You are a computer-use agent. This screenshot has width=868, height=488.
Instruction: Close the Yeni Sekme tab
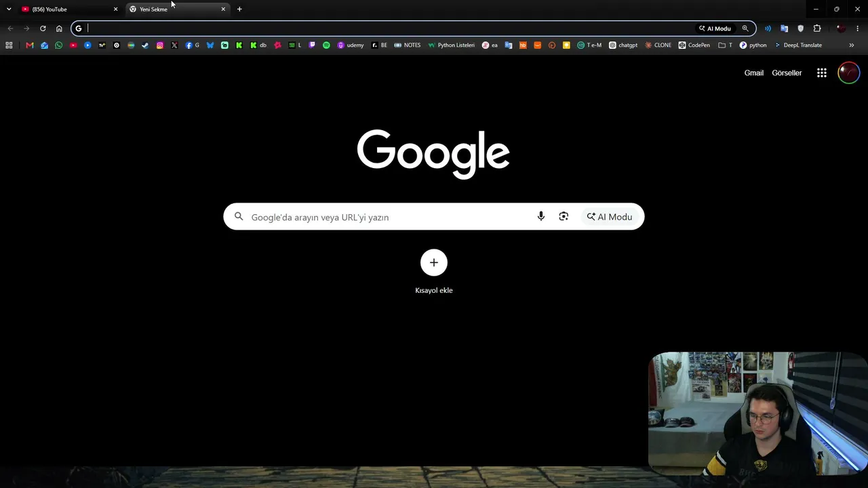tap(223, 9)
